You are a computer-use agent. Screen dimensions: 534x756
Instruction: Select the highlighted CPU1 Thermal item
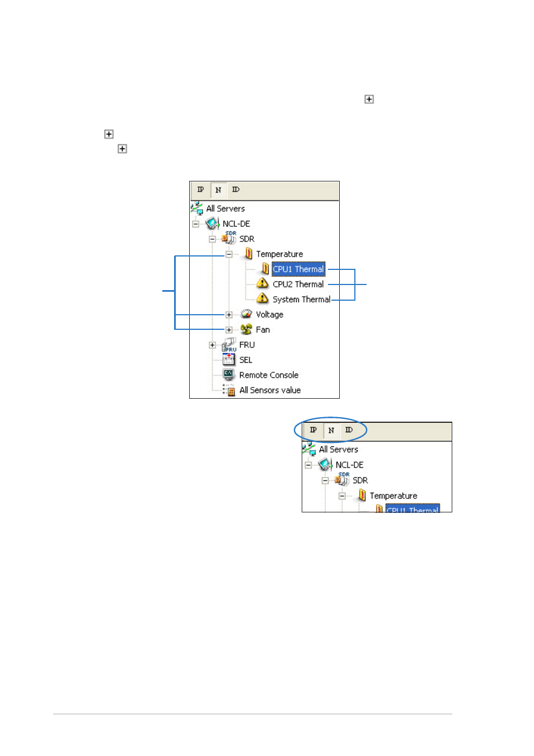(x=298, y=269)
